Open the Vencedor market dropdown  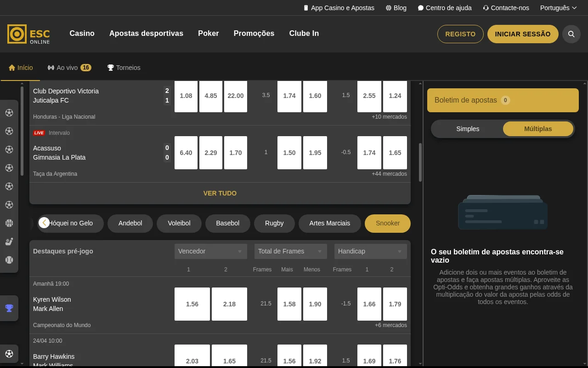210,251
